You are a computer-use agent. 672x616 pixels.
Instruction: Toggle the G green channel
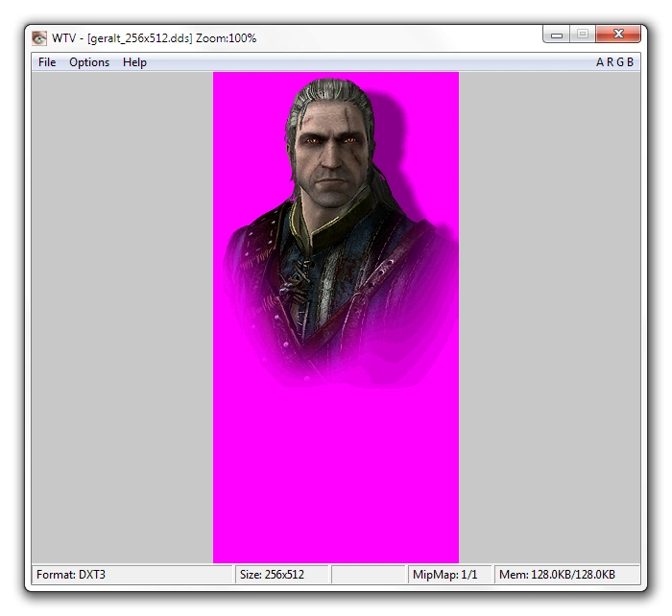click(620, 62)
